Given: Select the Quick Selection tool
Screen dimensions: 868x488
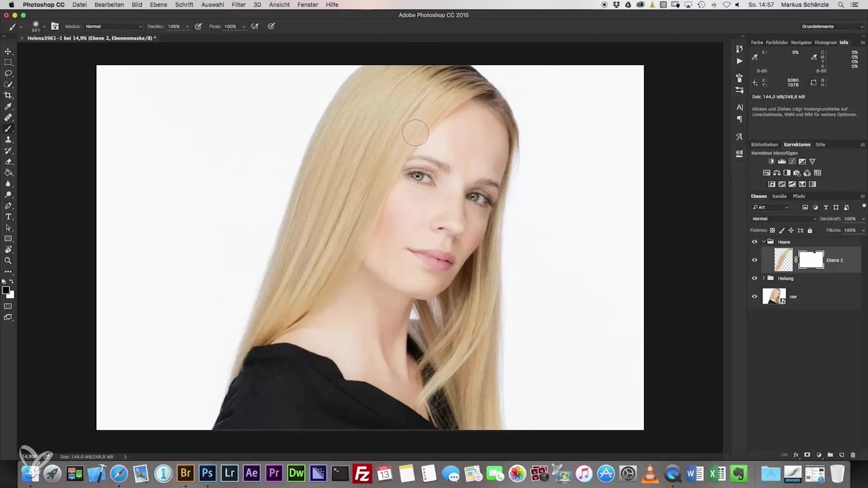Looking at the screenshot, I should (x=8, y=84).
